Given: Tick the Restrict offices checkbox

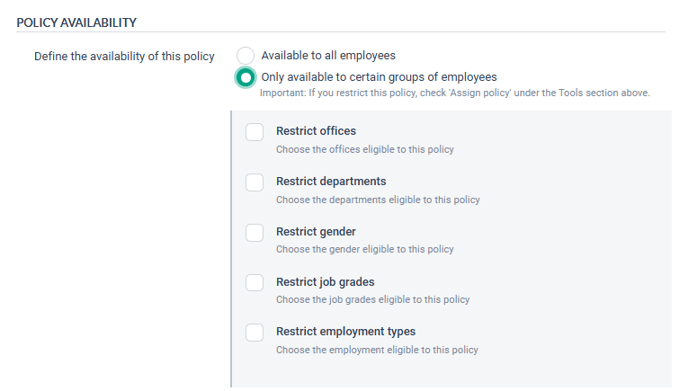Looking at the screenshot, I should tap(254, 132).
